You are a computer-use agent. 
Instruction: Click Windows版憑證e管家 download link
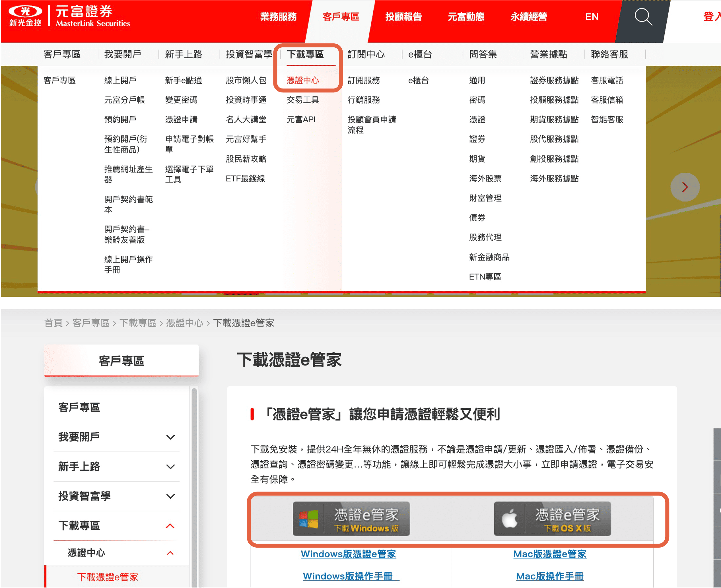click(x=348, y=554)
